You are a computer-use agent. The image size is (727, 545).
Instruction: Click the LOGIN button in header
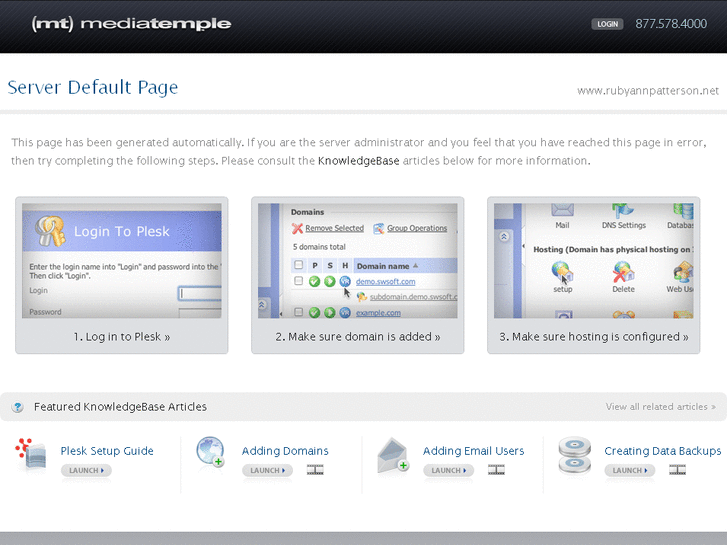pyautogui.click(x=607, y=24)
